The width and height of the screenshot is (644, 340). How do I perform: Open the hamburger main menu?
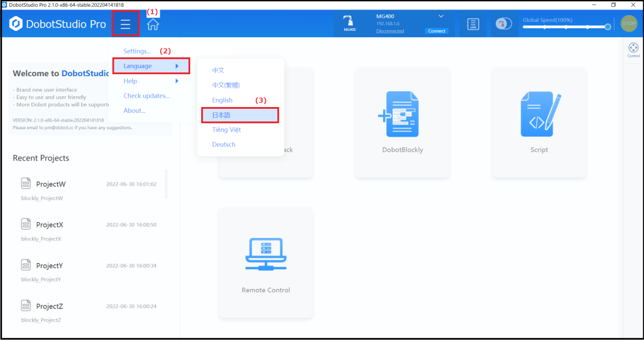(x=125, y=25)
